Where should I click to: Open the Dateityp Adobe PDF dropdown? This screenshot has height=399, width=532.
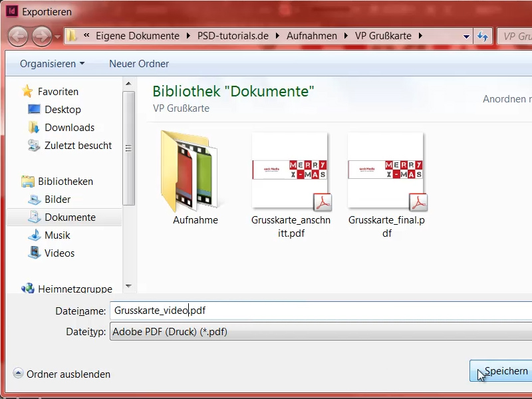[x=321, y=331]
